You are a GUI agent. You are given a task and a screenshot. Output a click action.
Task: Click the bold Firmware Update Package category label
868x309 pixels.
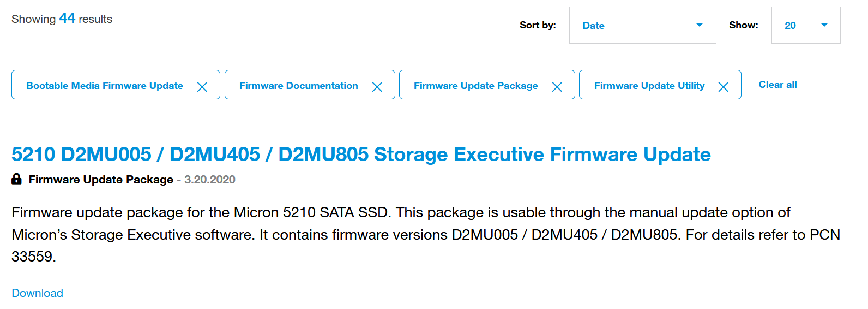click(x=101, y=180)
